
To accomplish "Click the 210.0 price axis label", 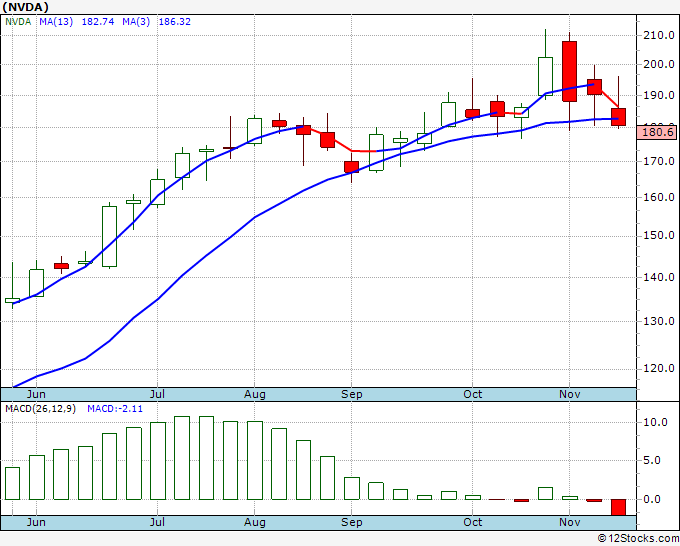I will point(658,35).
